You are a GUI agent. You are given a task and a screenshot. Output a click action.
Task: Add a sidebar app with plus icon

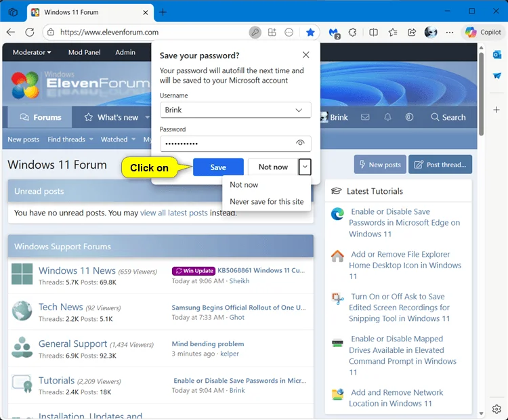[496, 110]
